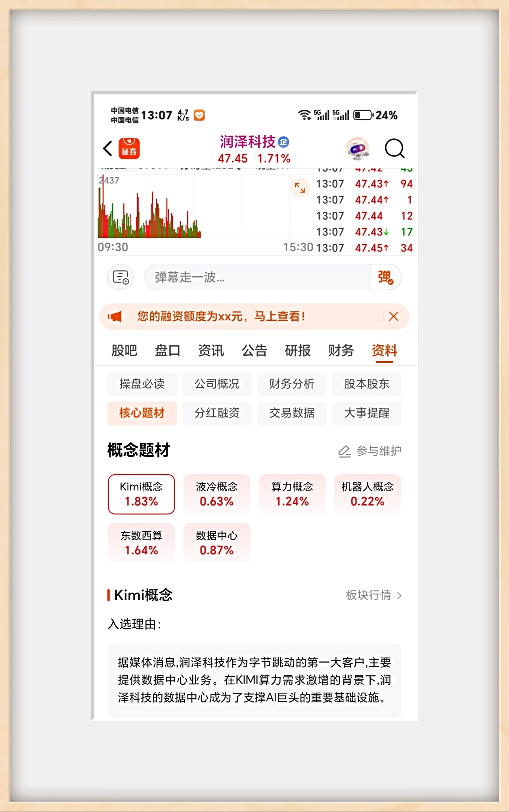Screen dimensions: 509x812
Task: Switch to the 盘口 tab
Action: click(167, 350)
